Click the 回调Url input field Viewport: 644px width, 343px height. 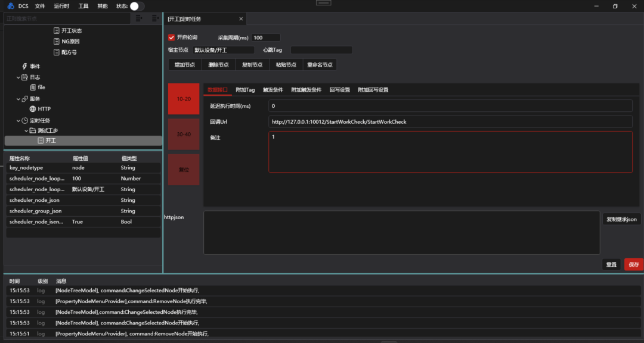point(451,122)
